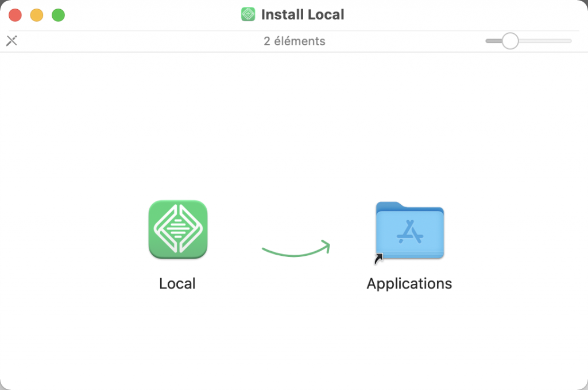Viewport: 588px width, 390px height.
Task: Click the icon size slider knob
Action: 510,41
